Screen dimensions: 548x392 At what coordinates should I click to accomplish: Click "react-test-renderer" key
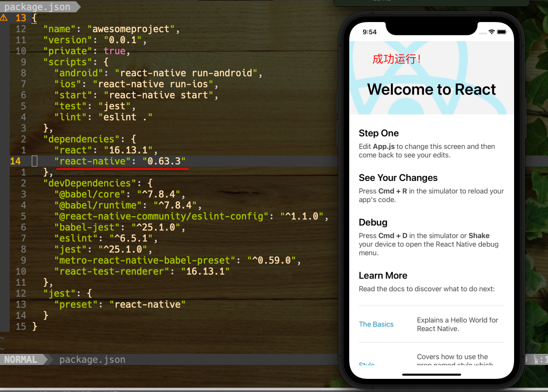pos(111,271)
